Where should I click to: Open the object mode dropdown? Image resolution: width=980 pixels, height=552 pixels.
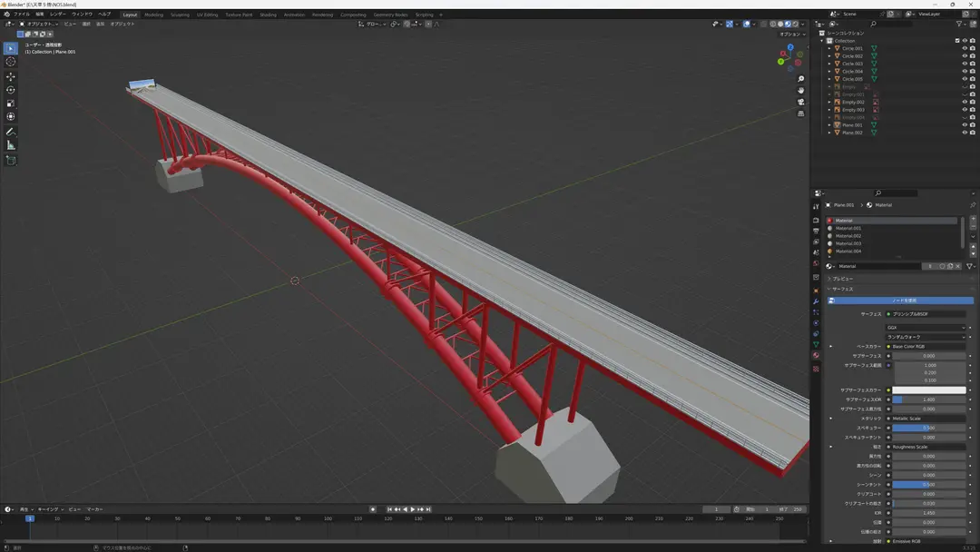pos(37,24)
